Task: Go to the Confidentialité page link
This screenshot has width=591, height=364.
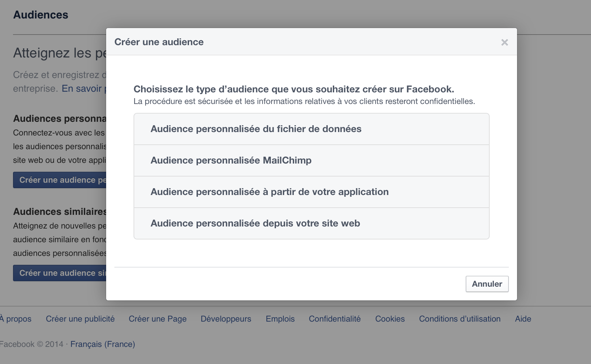Action: (x=335, y=319)
